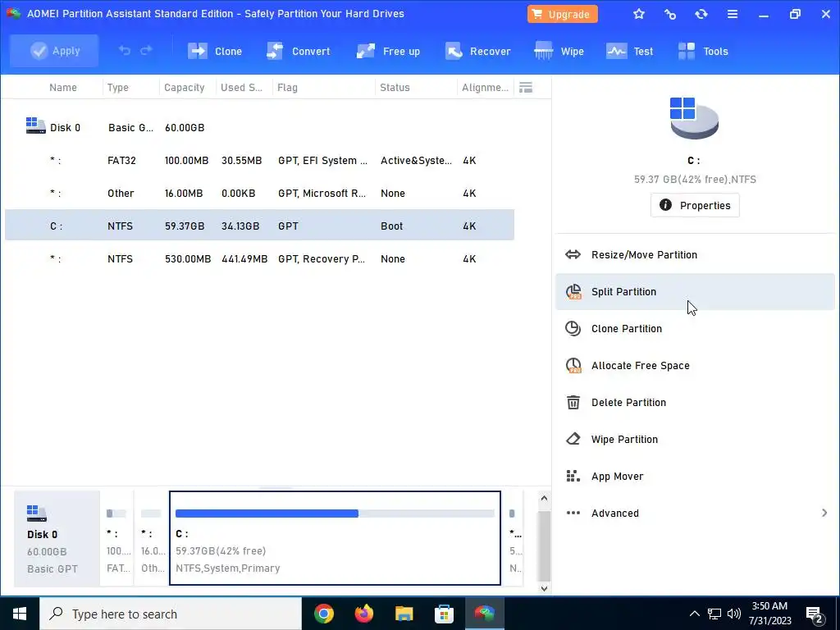Click the key registration icon in title bar
This screenshot has height=630, width=840.
coord(669,15)
